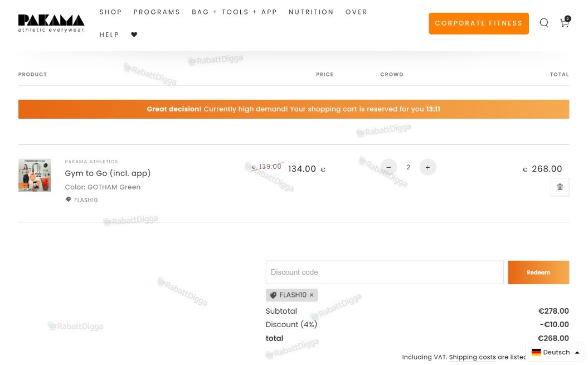This screenshot has height=365, width=588.
Task: Click the FLASH10 tag under the product
Action: click(x=82, y=200)
